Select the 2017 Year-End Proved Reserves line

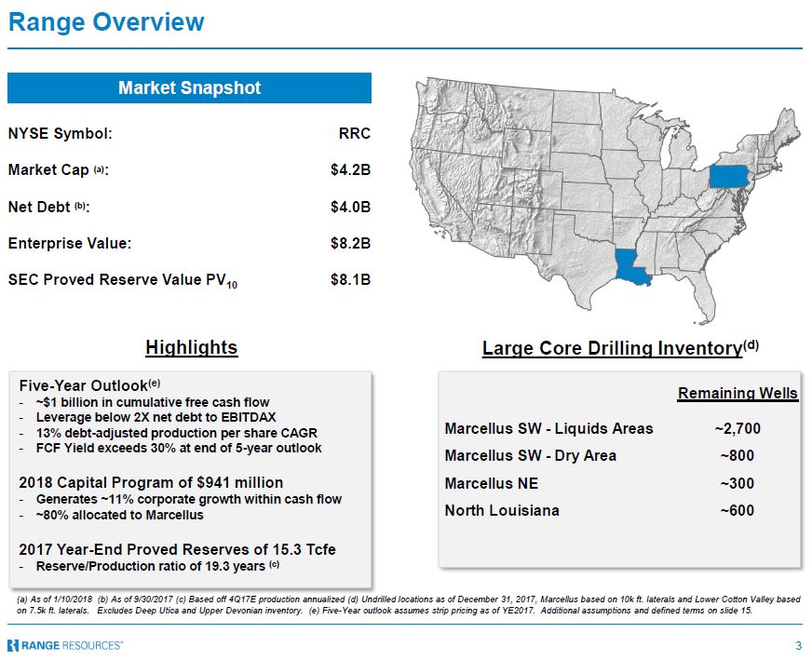[x=177, y=549]
